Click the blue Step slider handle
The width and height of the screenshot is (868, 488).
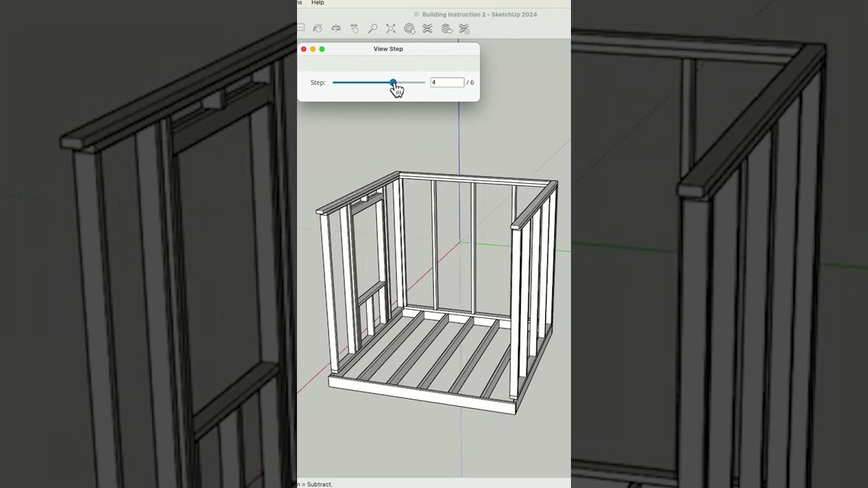click(393, 82)
